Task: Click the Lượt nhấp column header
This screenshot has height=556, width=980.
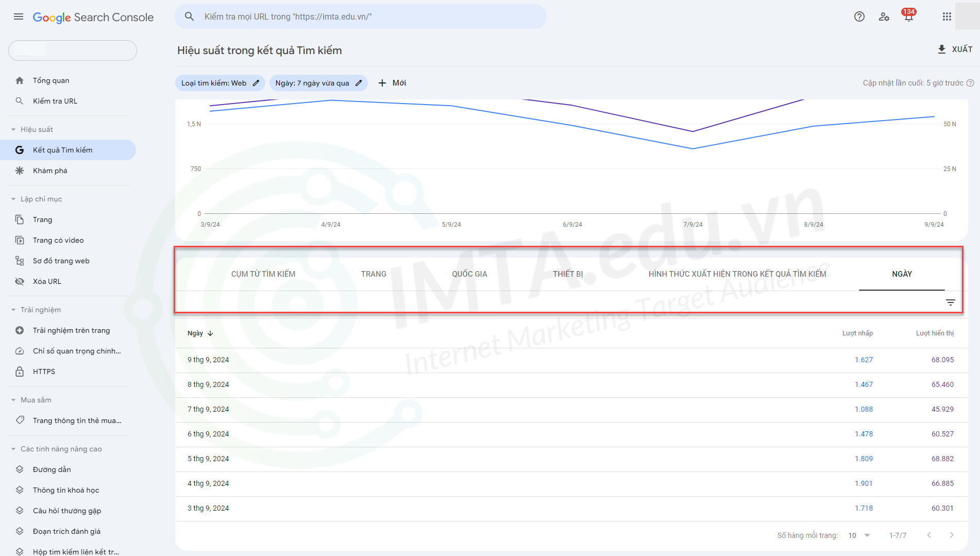Action: click(x=857, y=333)
